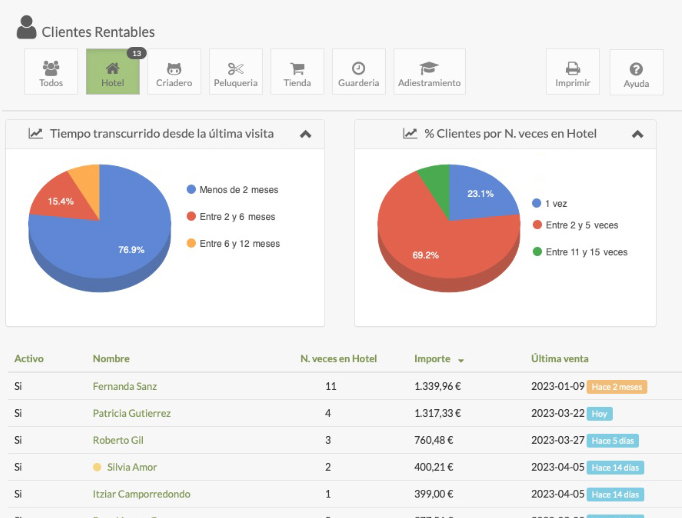Screen dimensions: 682x518
Task: Open client Patricia Gutierrez
Action: point(131,413)
